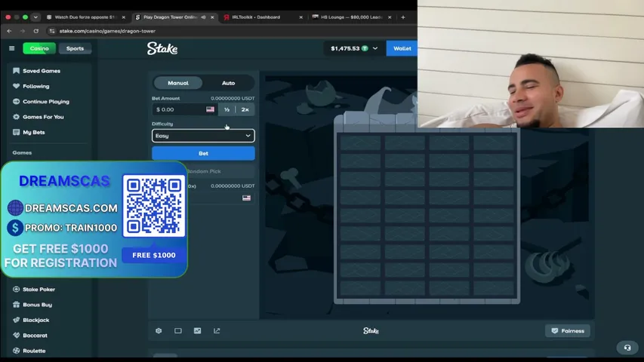Open game settings gear icon
Screen dimensions: 644x362
[x=159, y=331]
